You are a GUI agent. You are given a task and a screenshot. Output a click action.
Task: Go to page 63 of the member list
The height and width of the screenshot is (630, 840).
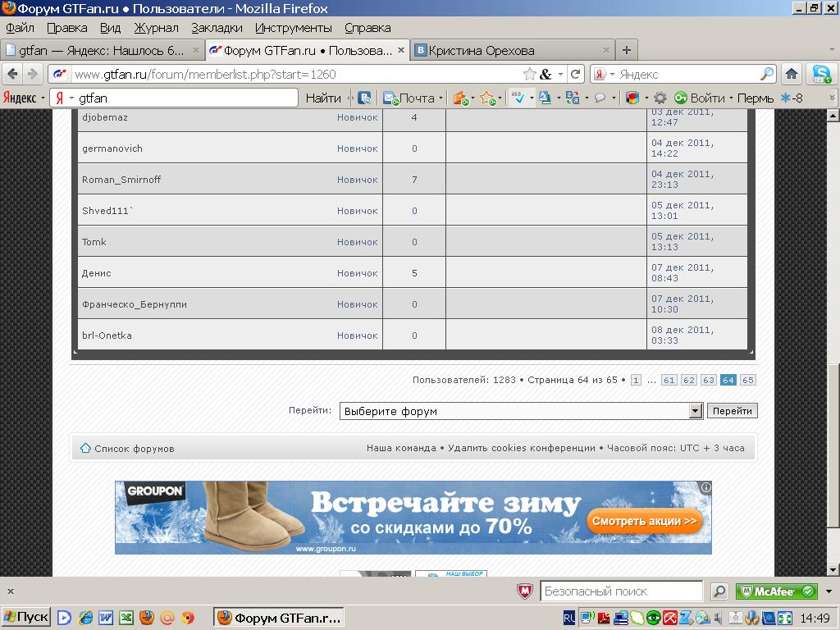pyautogui.click(x=708, y=380)
